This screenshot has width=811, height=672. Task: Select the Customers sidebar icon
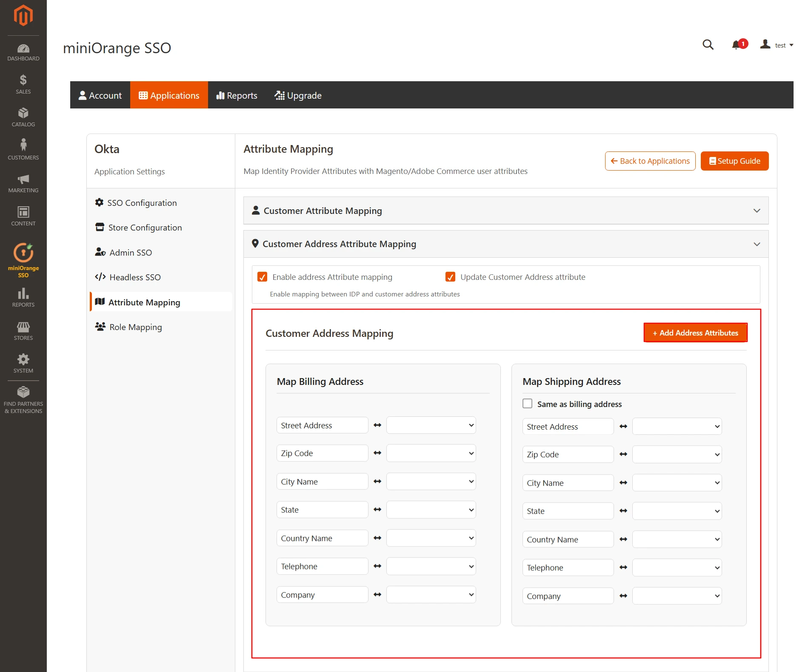[23, 148]
